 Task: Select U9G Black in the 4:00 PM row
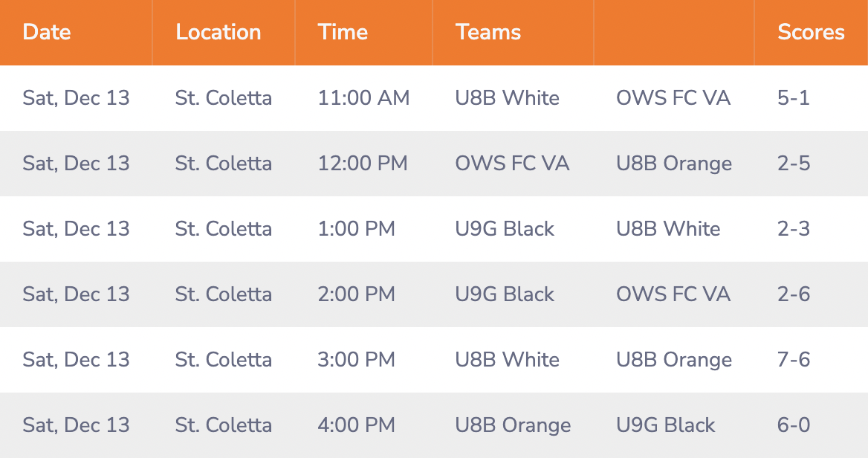[x=665, y=425]
